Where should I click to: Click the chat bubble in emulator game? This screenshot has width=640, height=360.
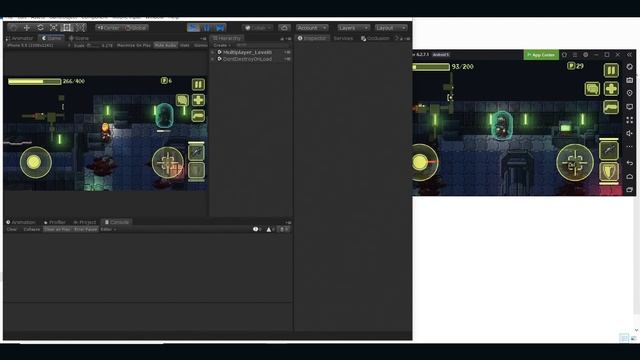(x=592, y=89)
